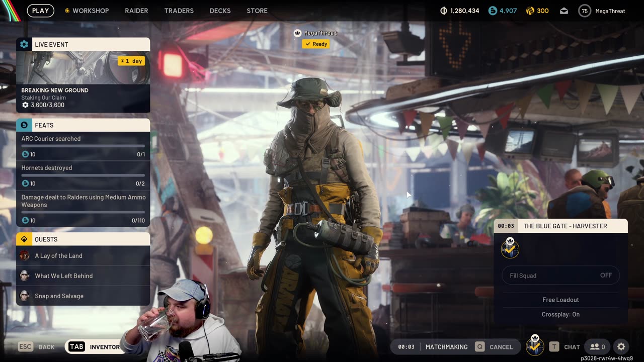The width and height of the screenshot is (644, 362).
Task: Open the Breaking New Ground event thumbnail
Action: coord(83,67)
